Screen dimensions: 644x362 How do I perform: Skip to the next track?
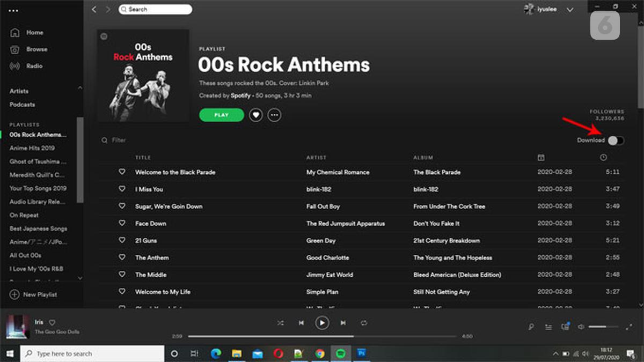pyautogui.click(x=343, y=323)
